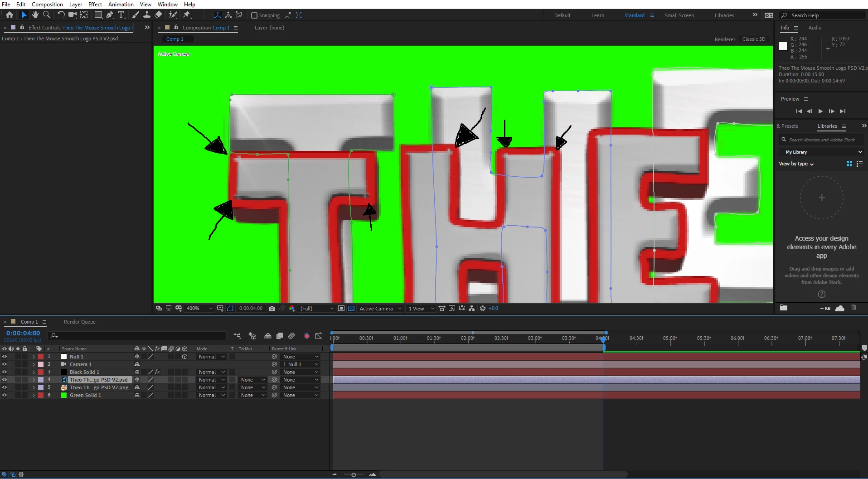
Task: Open the 1 View layout dropdown
Action: (x=421, y=308)
